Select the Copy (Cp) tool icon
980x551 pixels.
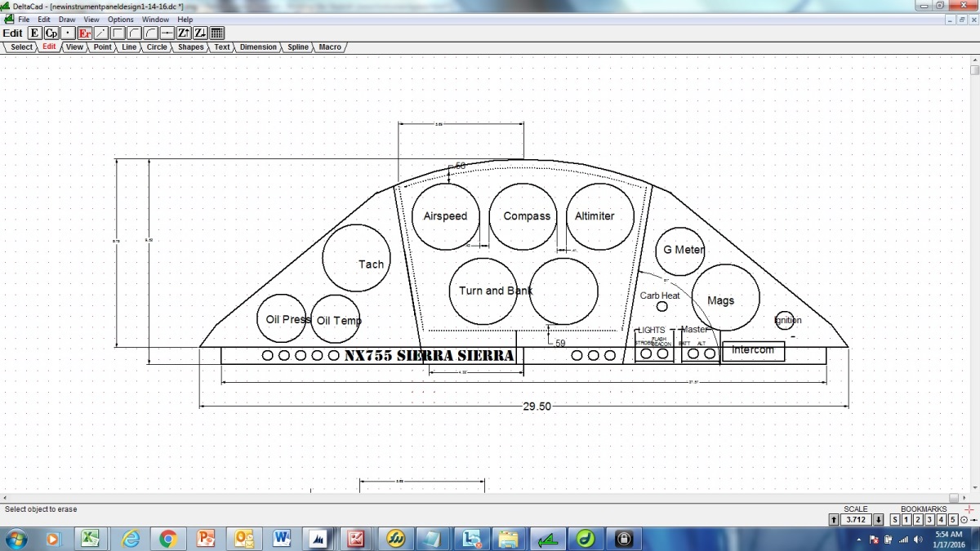pyautogui.click(x=51, y=33)
